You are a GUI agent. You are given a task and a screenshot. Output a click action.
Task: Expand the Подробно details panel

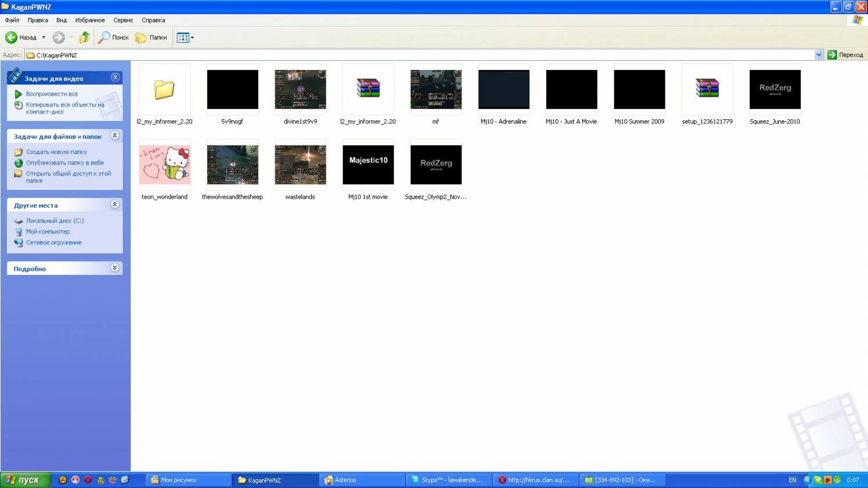[x=115, y=268]
